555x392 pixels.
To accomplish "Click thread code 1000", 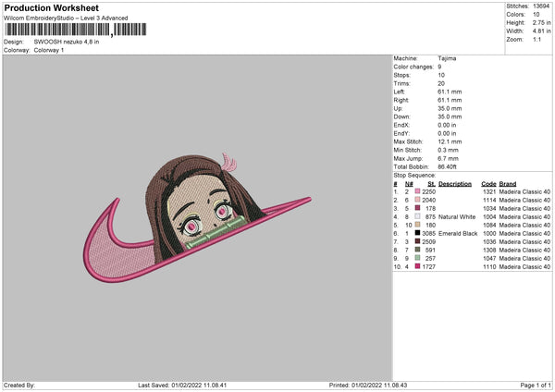I will click(489, 234).
